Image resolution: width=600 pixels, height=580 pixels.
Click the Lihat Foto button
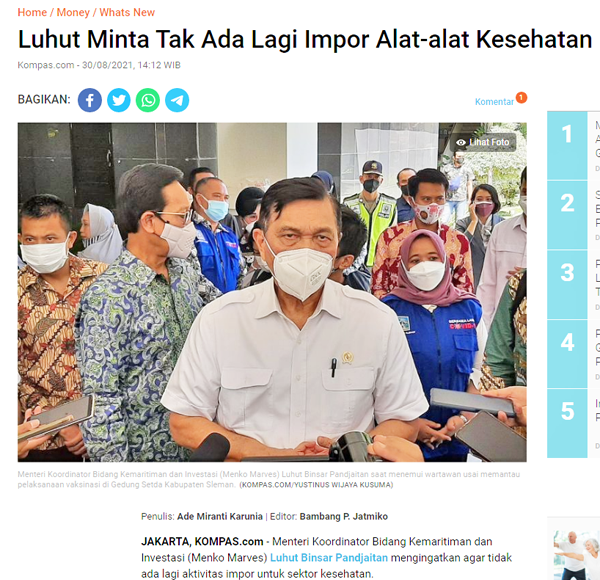(484, 142)
